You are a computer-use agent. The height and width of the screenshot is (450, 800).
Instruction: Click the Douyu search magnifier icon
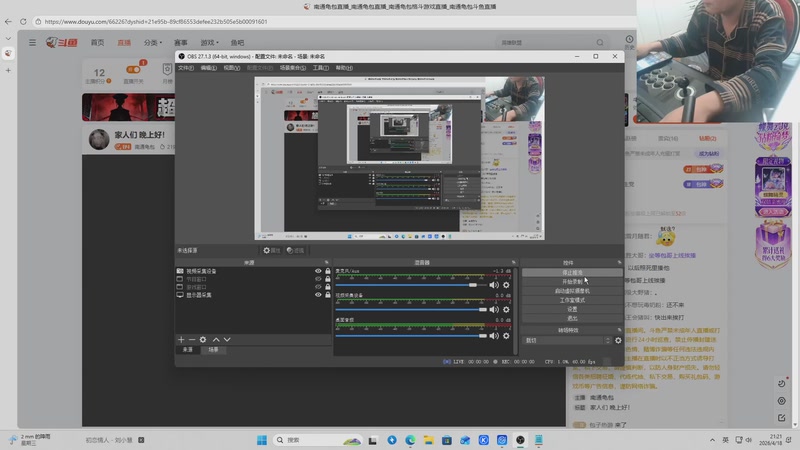coord(600,43)
